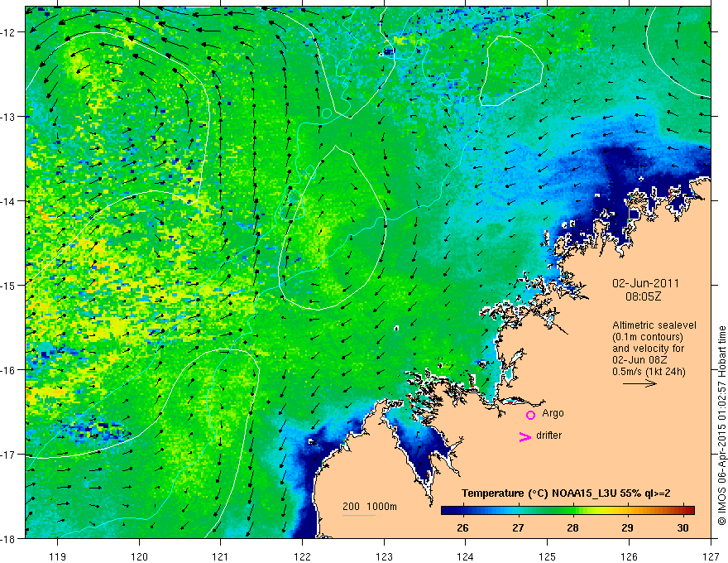Click longitude axis label 120
The width and height of the screenshot is (728, 563).
tap(139, 556)
